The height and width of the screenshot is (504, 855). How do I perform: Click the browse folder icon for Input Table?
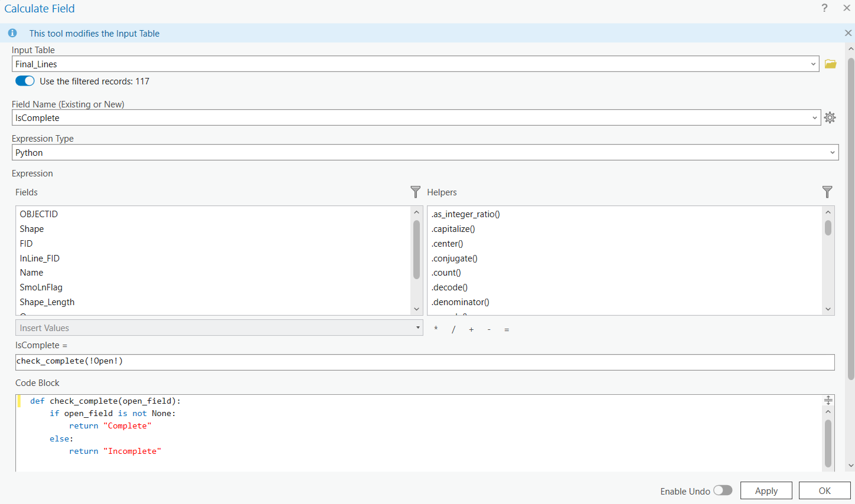(x=830, y=64)
